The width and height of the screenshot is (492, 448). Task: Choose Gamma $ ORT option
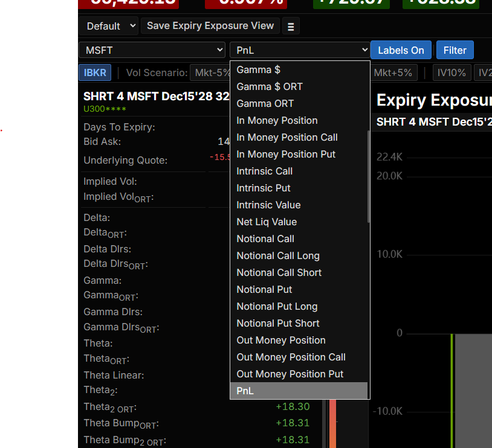(299, 86)
